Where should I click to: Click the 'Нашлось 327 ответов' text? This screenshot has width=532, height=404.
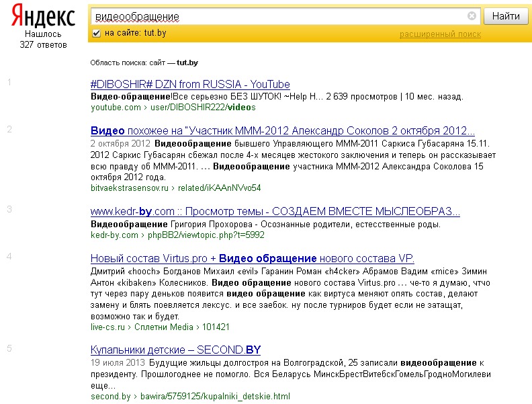pos(44,40)
